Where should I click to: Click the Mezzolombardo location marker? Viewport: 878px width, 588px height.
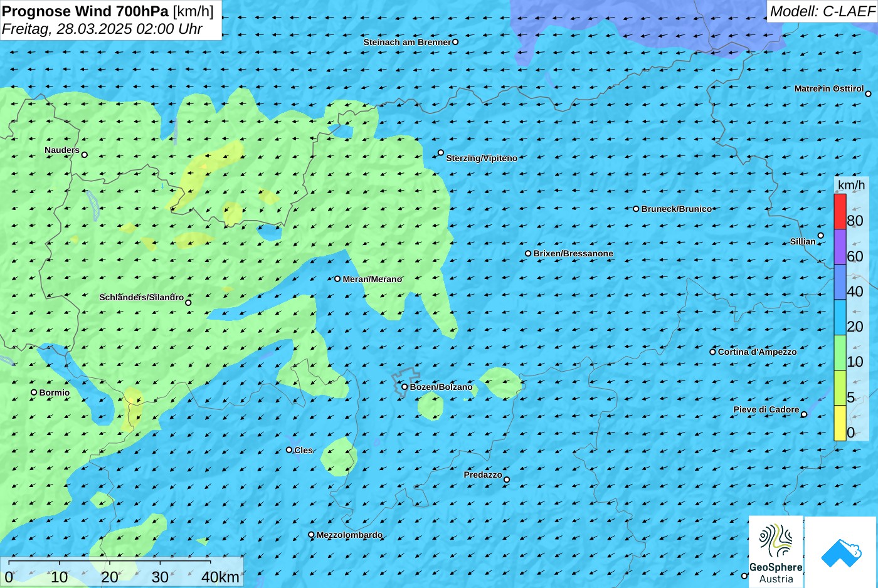(x=311, y=535)
